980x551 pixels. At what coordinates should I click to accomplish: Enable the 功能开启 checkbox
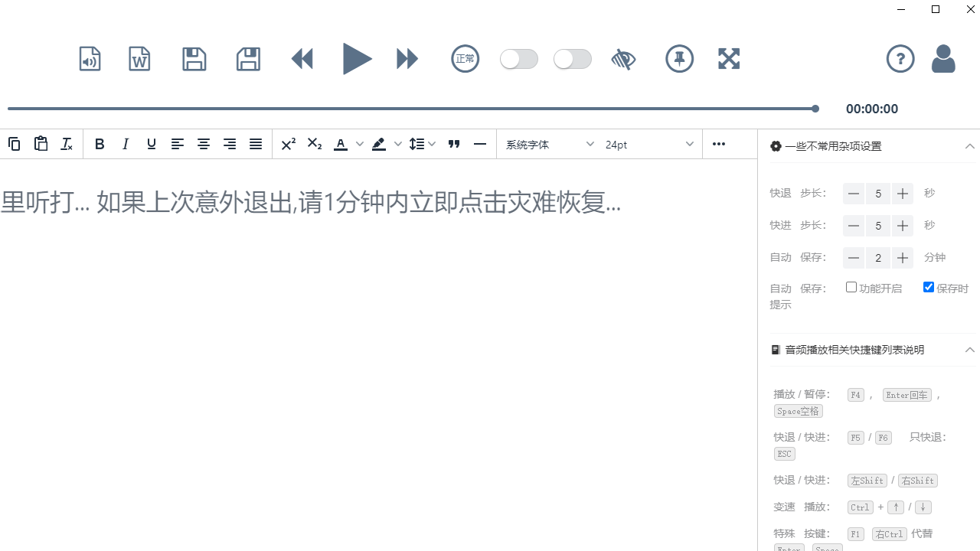(x=851, y=286)
